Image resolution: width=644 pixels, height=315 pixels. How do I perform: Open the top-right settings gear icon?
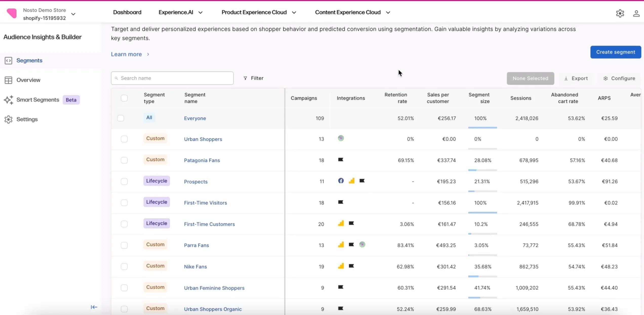620,13
